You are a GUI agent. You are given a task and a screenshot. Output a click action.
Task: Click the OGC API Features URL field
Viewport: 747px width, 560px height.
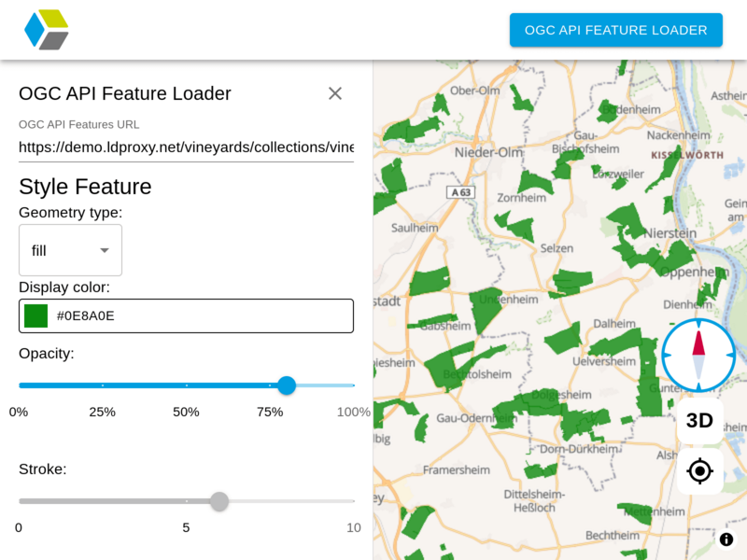coord(186,147)
